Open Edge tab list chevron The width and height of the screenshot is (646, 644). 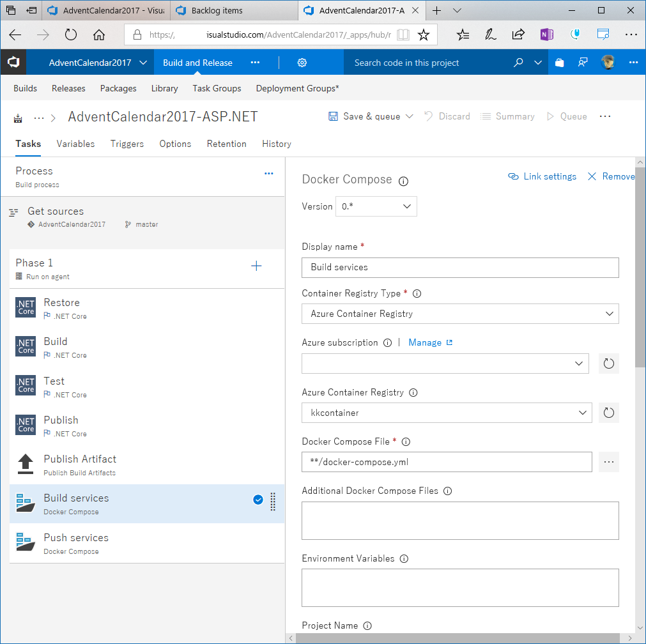click(x=457, y=10)
